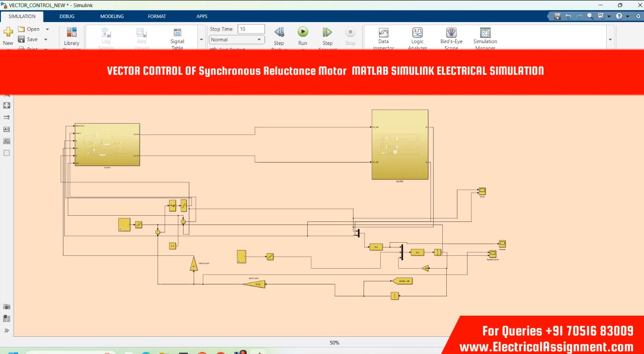Open the Simulation Manager
644x354 pixels.
485,36
